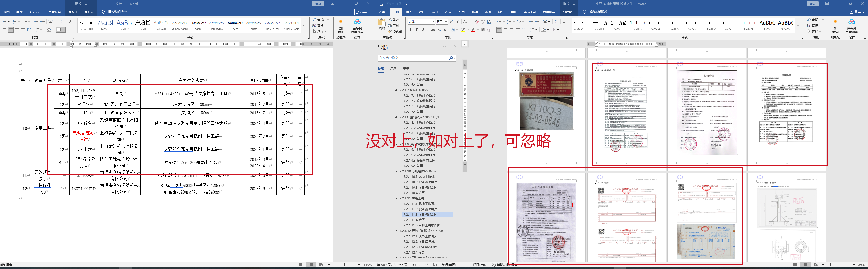Switch to the 引用 ribbon tab
The width and height of the screenshot is (868, 269).
click(x=461, y=12)
